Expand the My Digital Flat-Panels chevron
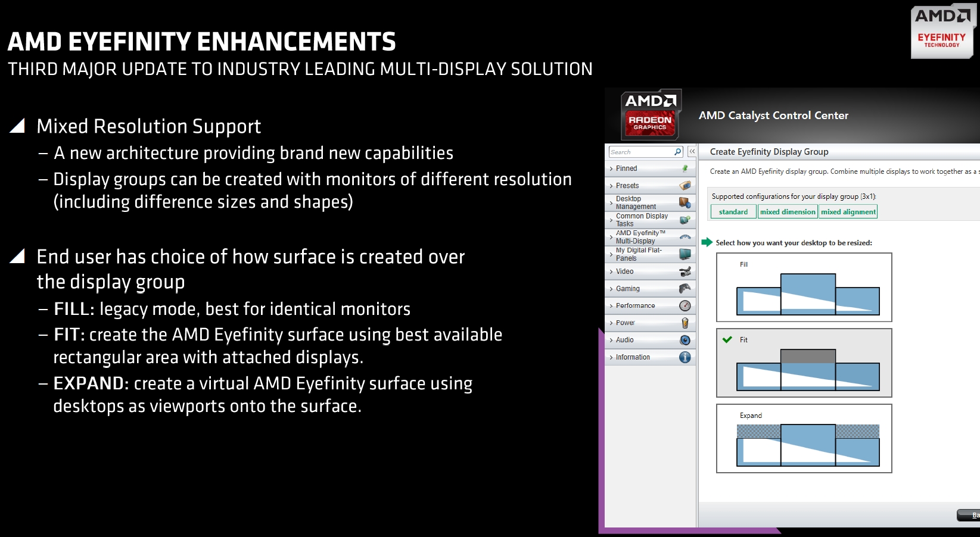Viewport: 980px width, 537px height. click(x=611, y=255)
